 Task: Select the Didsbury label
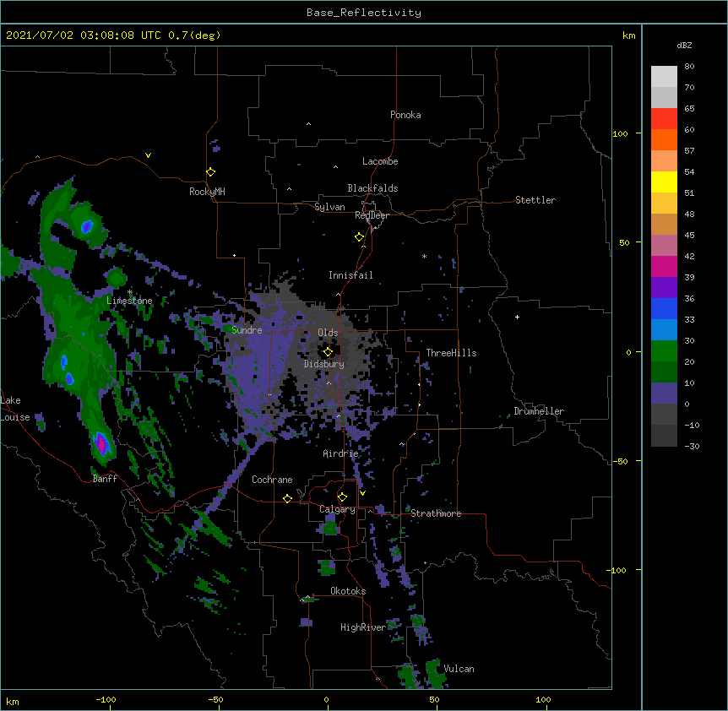coord(324,364)
